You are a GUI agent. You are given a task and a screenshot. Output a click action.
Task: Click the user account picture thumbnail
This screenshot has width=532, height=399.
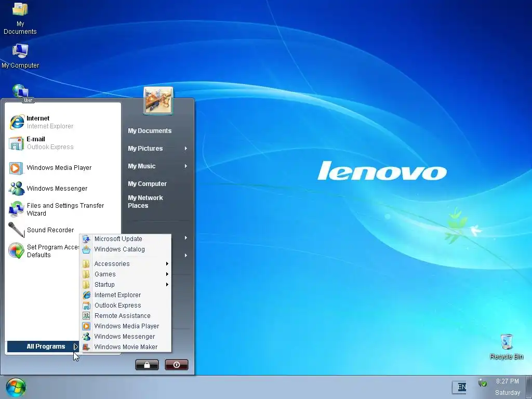(x=158, y=100)
